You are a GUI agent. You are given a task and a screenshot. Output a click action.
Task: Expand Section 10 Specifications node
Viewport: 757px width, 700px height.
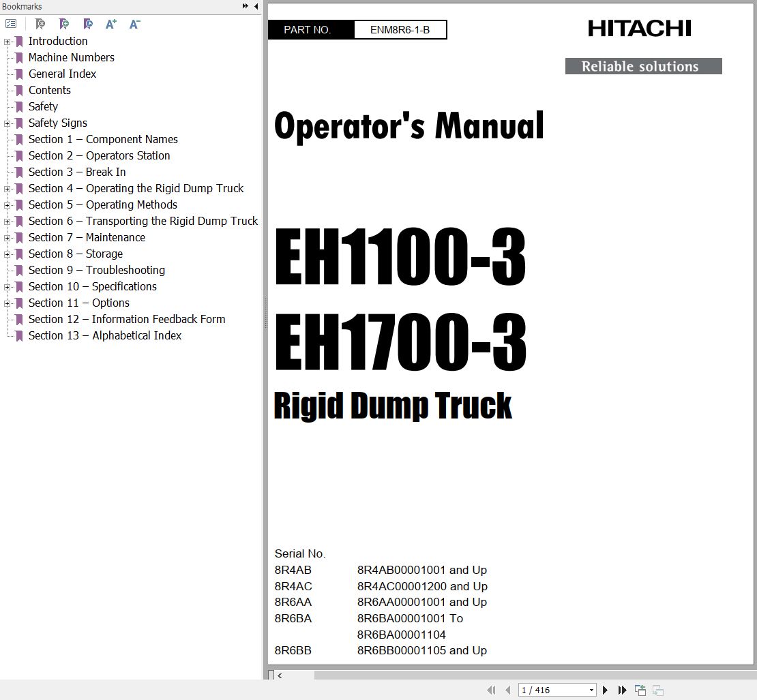coord(7,287)
